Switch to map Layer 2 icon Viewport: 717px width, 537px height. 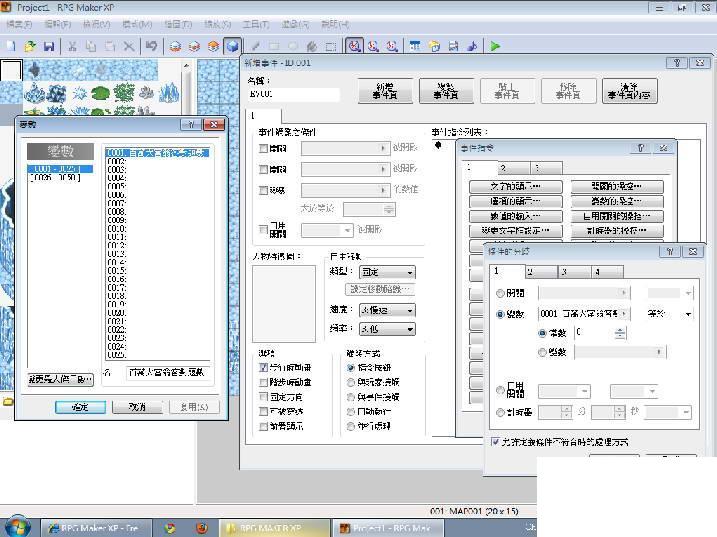pos(194,46)
